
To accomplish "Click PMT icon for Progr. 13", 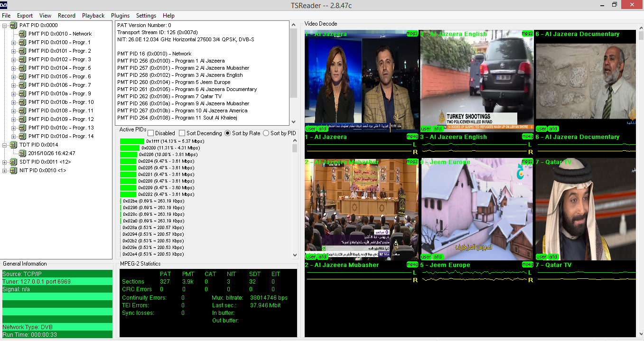I will click(22, 128).
